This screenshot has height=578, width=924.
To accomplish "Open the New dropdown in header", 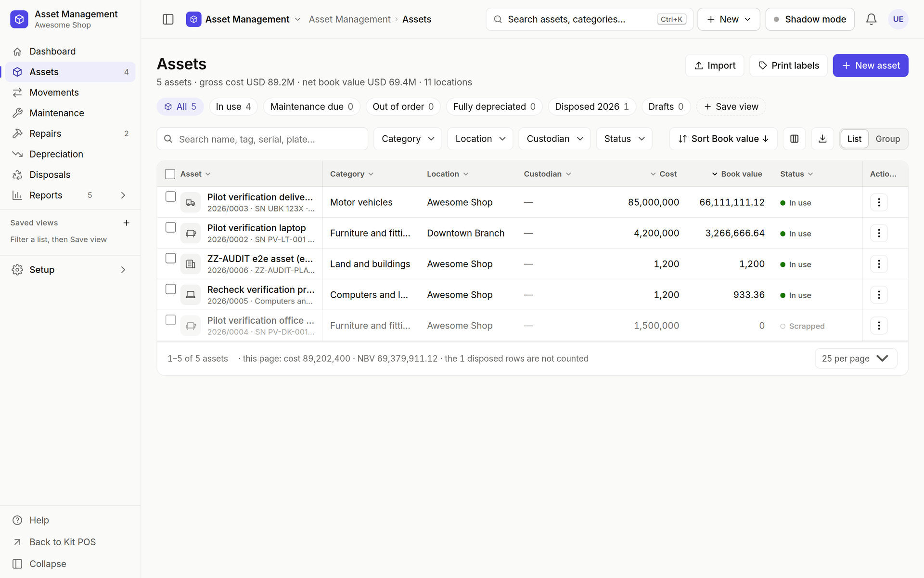I will pyautogui.click(x=729, y=19).
